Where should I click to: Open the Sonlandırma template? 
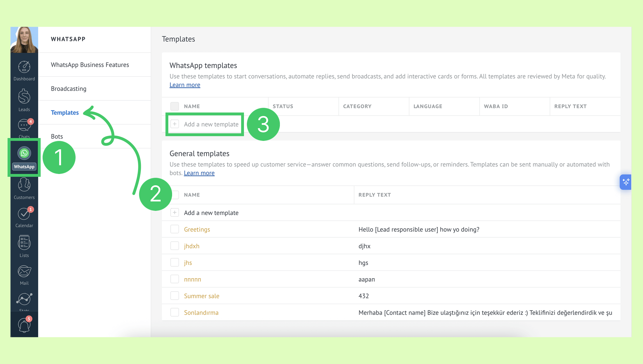(201, 313)
